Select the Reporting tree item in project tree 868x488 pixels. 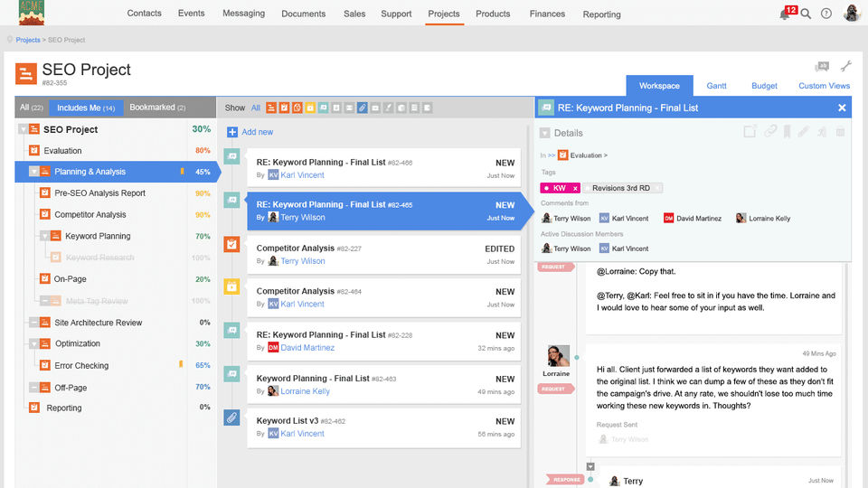[x=63, y=408]
